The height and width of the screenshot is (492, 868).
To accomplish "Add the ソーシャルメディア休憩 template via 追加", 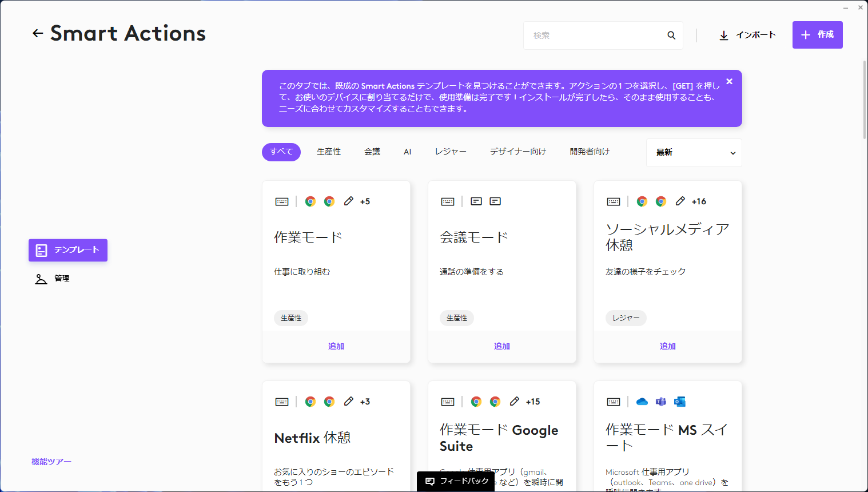I will tap(667, 346).
